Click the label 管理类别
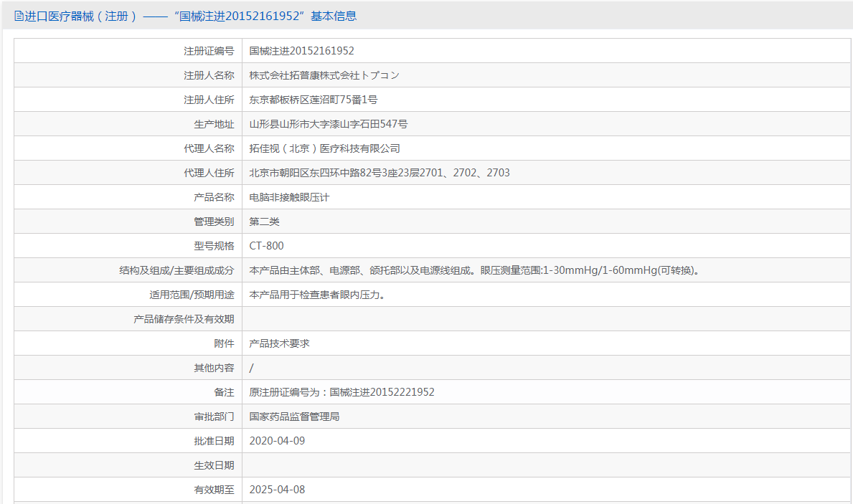 click(x=214, y=222)
